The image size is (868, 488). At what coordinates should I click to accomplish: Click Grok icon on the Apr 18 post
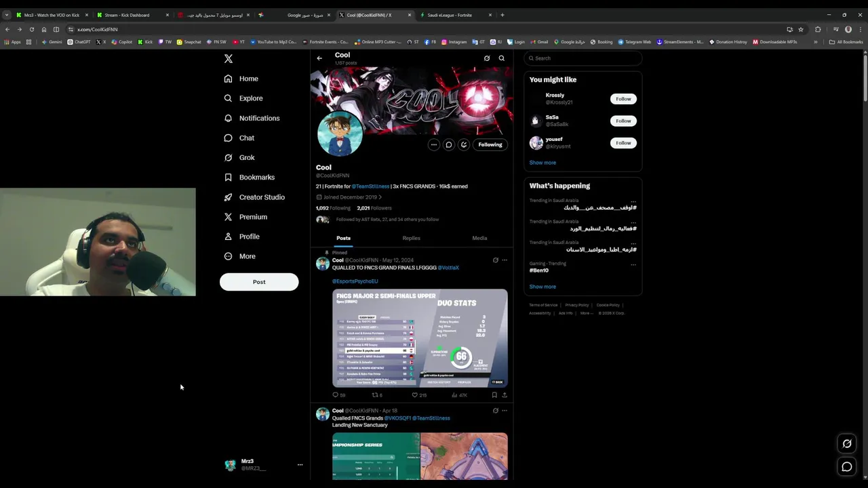pyautogui.click(x=496, y=411)
